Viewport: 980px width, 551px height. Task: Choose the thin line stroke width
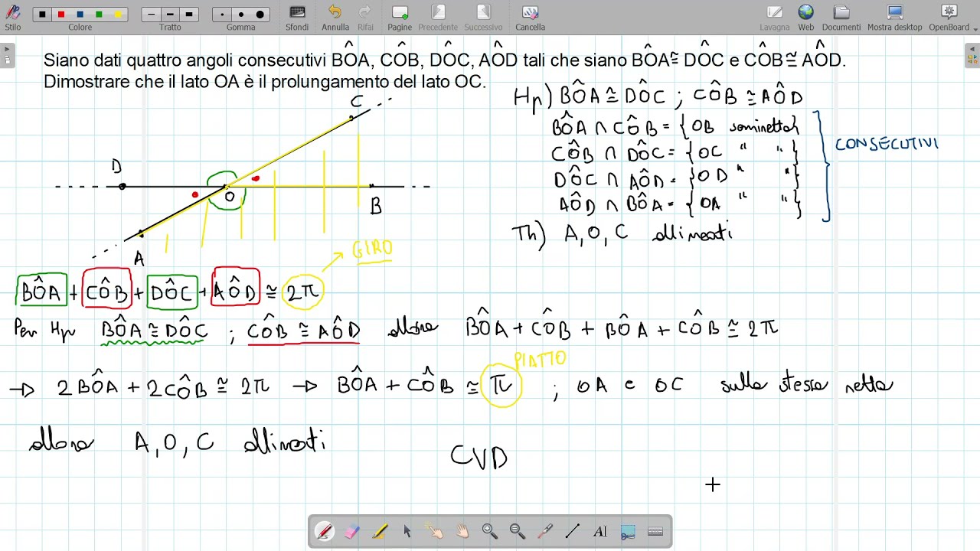tap(152, 15)
